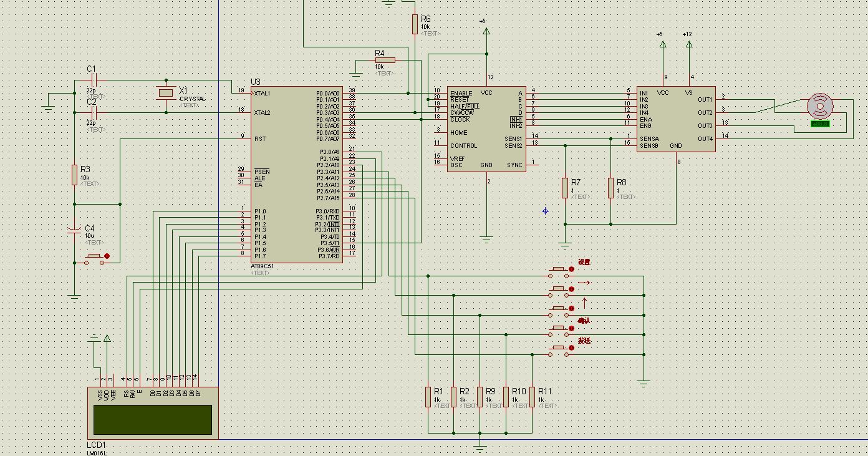
Task: Click the P0.0/AD0 pin label
Action: (x=328, y=94)
